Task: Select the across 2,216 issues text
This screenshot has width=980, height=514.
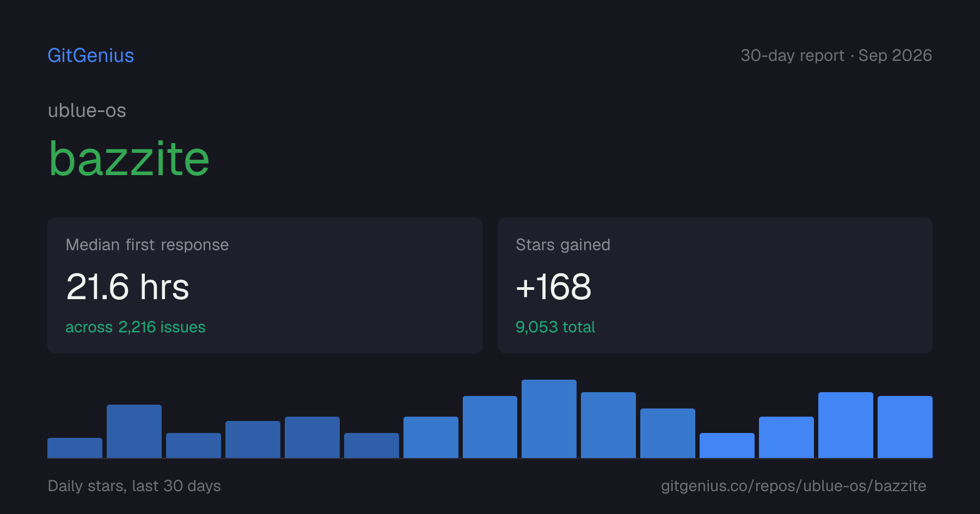Action: pos(136,327)
